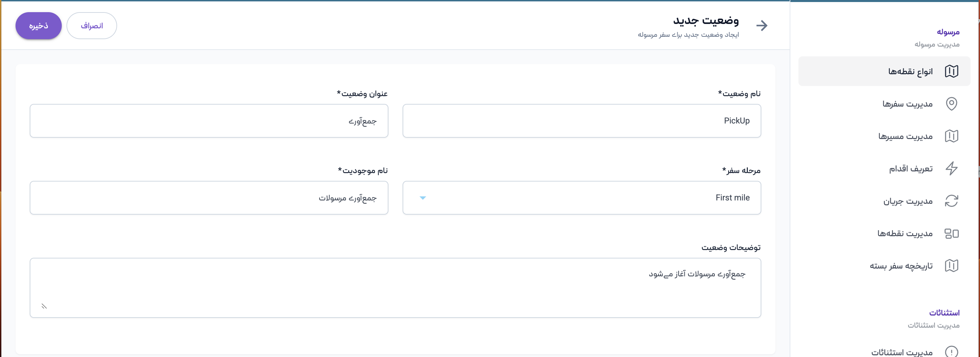Click the map icon for انواع نقطه‌ها
This screenshot has height=357, width=980.
[x=951, y=71]
